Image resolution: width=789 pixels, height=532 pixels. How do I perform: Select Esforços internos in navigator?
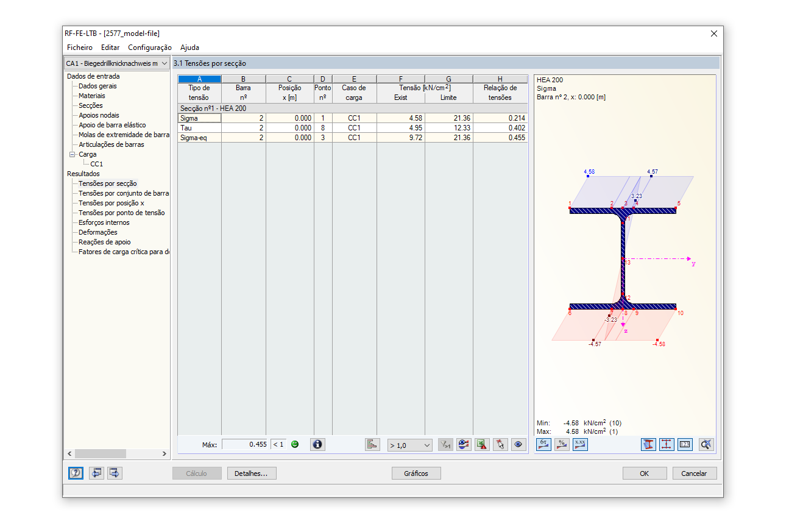click(x=104, y=222)
